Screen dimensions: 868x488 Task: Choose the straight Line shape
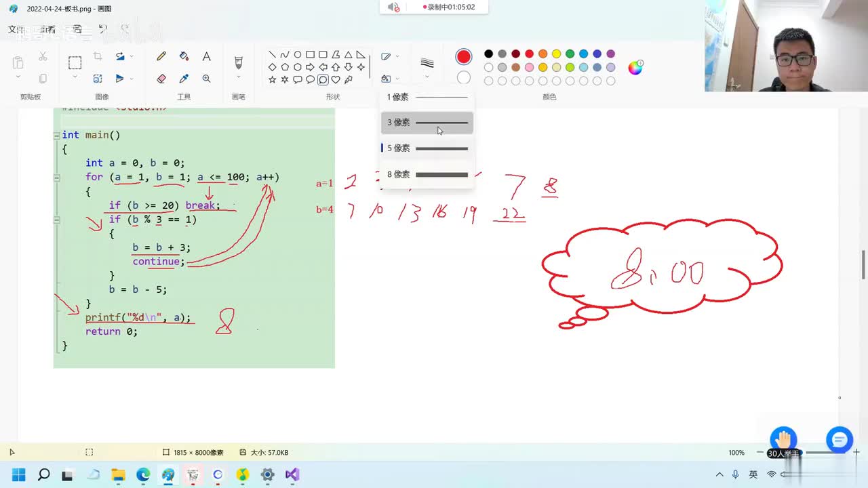(272, 55)
